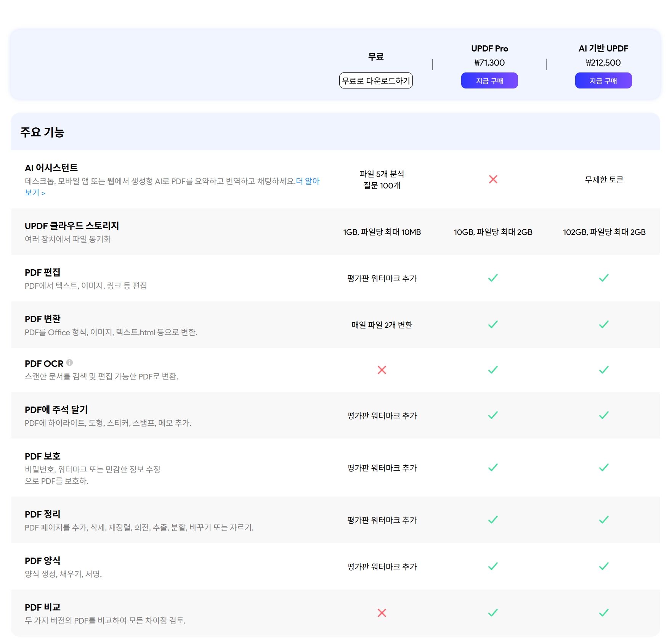Click the 스캔한 문서를 검색 description under PDF OCR
Screen dimensions: 672x643
[101, 376]
